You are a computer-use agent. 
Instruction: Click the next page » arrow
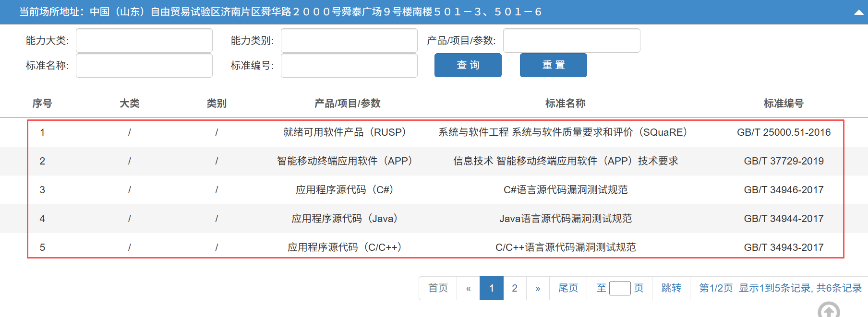click(x=538, y=288)
